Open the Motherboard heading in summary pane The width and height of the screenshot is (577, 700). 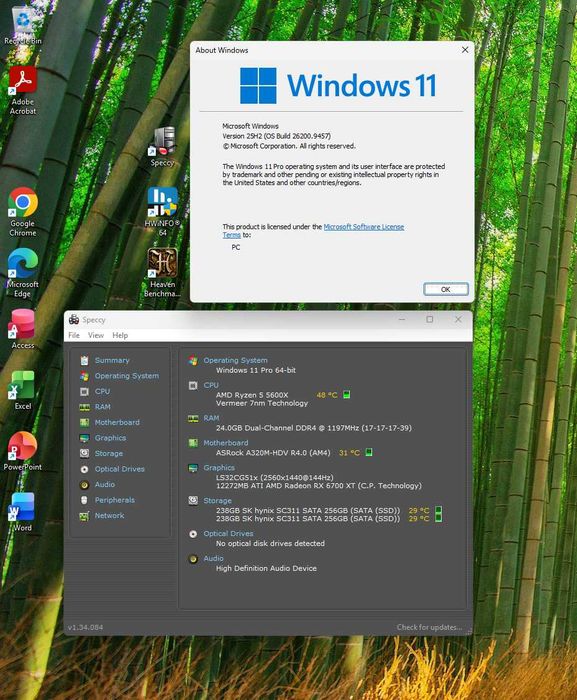pos(226,443)
